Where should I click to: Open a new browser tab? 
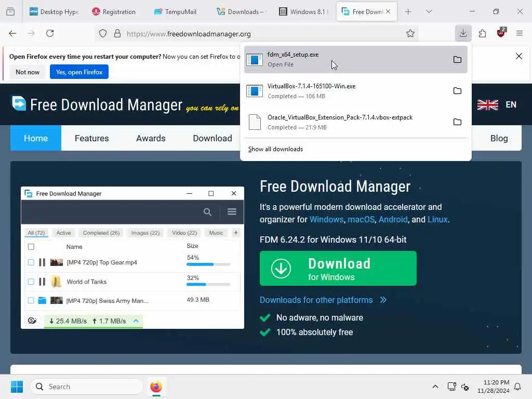point(408,11)
